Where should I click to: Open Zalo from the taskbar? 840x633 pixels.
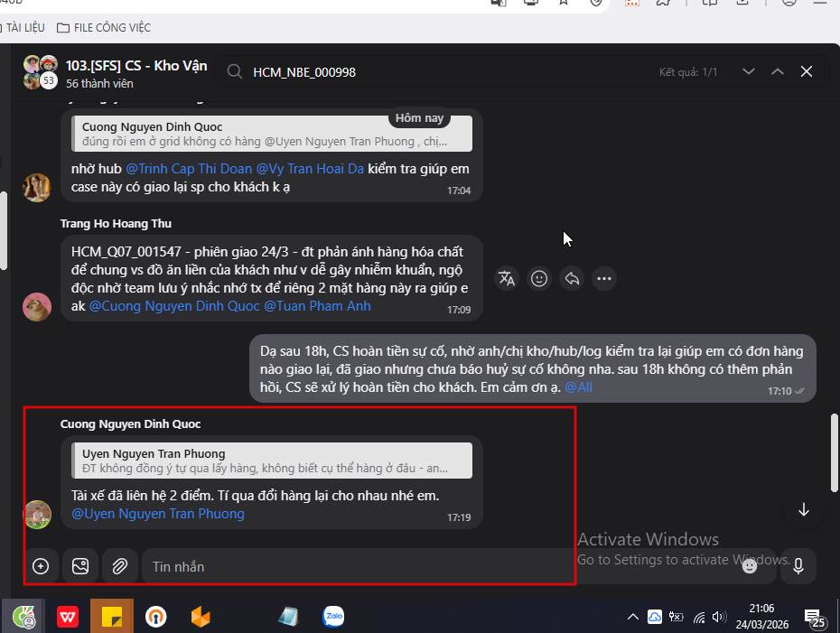[x=333, y=617]
